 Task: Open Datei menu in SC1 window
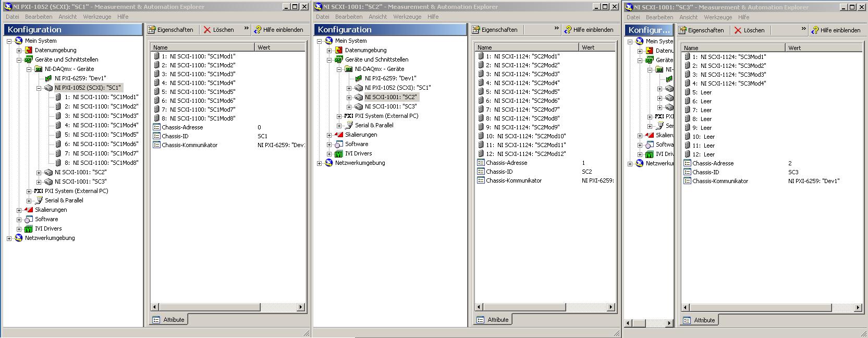click(x=12, y=17)
